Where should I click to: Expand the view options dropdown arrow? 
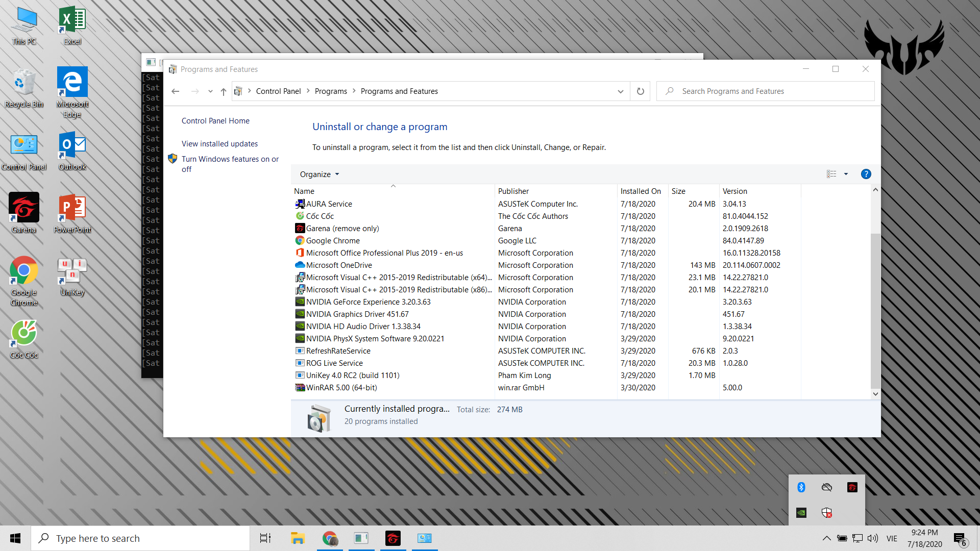[x=846, y=174]
